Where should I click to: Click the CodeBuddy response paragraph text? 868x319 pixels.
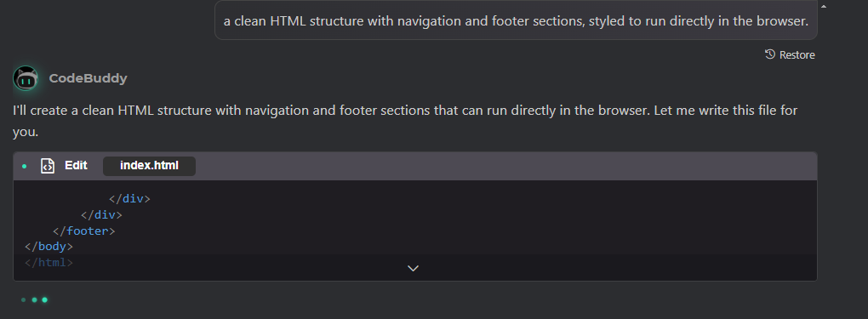(405, 122)
